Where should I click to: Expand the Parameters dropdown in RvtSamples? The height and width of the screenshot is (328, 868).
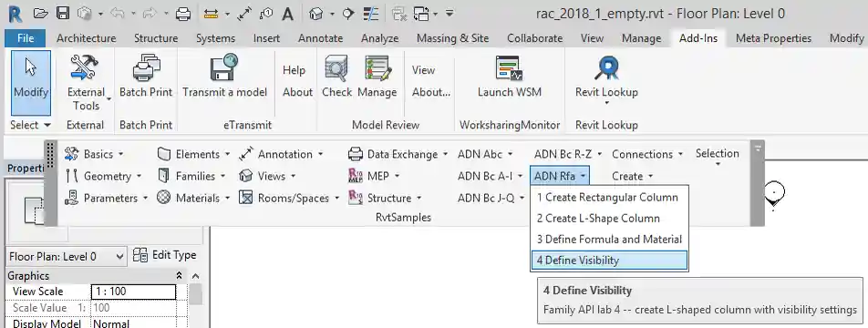coord(108,198)
